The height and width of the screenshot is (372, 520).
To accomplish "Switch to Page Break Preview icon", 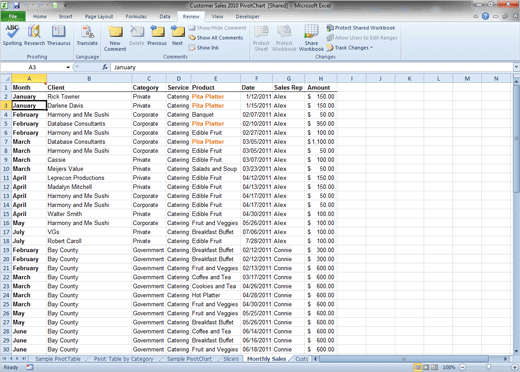I will click(434, 367).
